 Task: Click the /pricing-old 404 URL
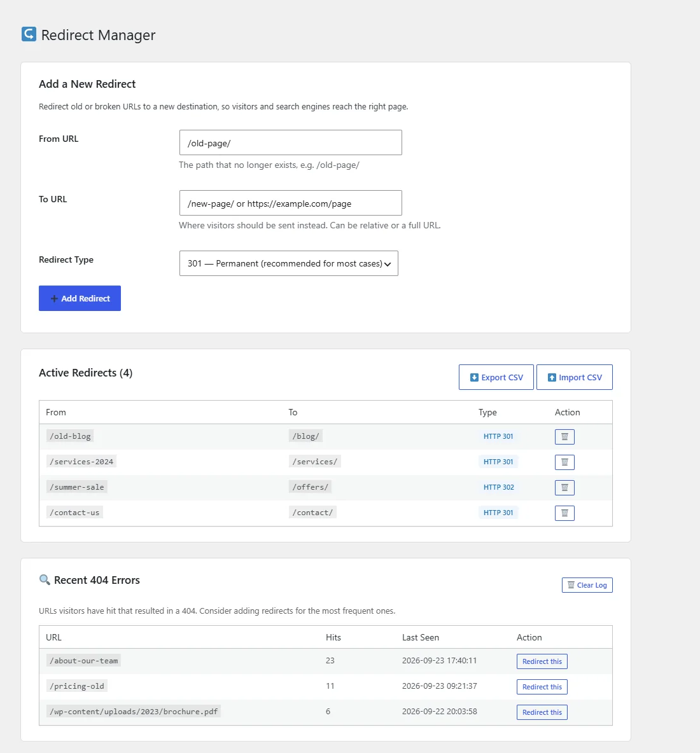click(x=77, y=686)
